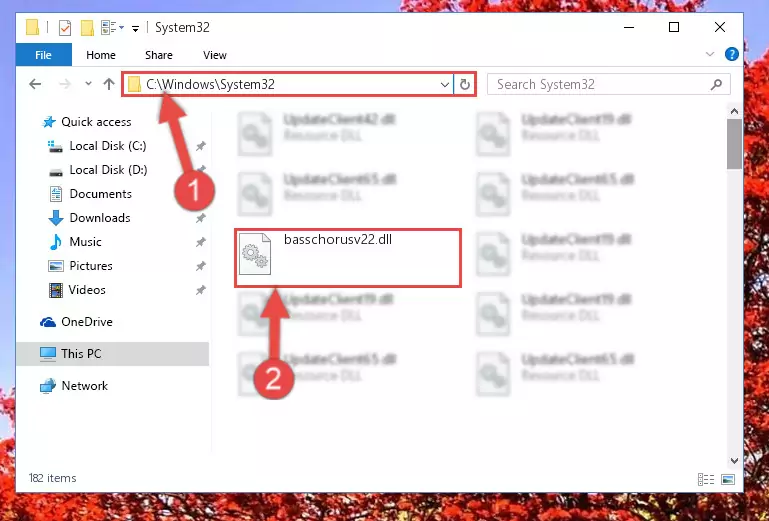
Task: Open the address bar history dropdown
Action: [444, 84]
